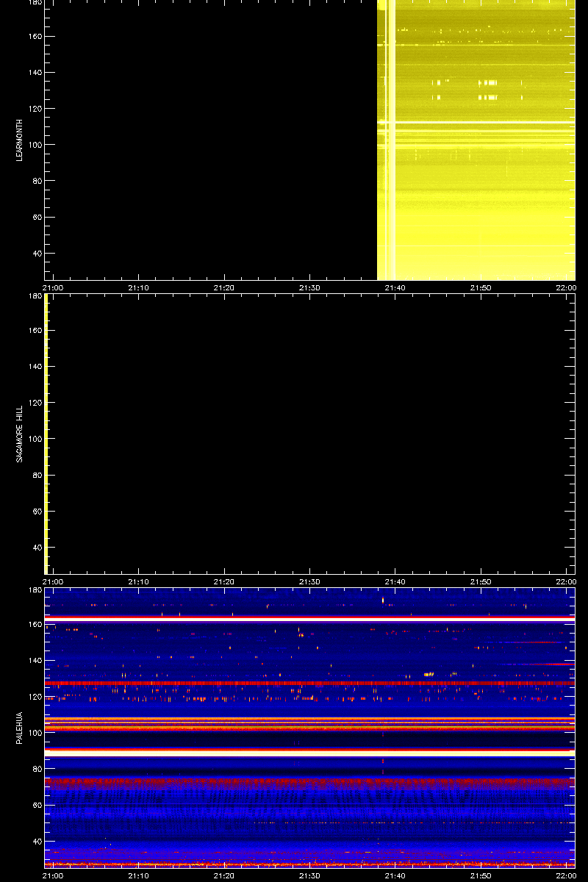Select the 22:00 time label under the Learmonth panel

coord(566,288)
